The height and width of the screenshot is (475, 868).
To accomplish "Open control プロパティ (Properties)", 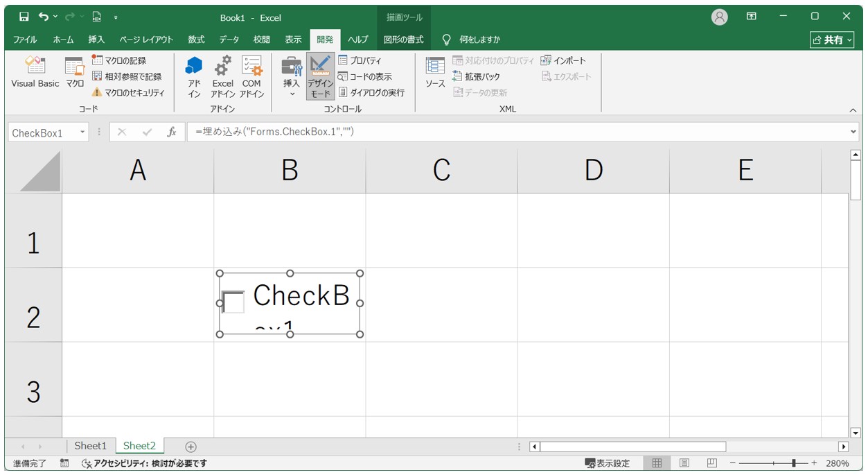I will pos(360,60).
